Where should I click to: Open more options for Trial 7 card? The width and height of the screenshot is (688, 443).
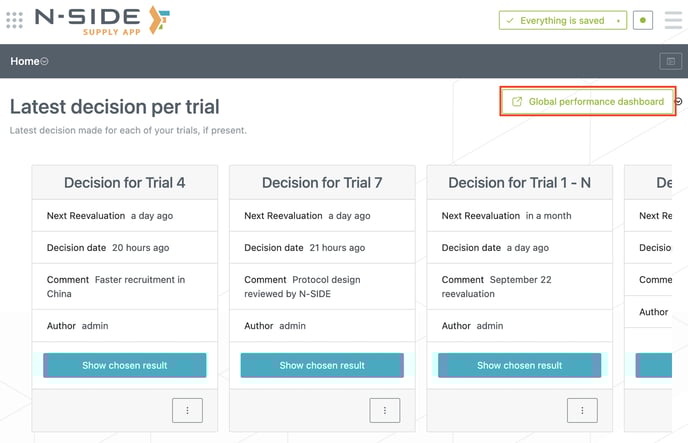tap(385, 410)
